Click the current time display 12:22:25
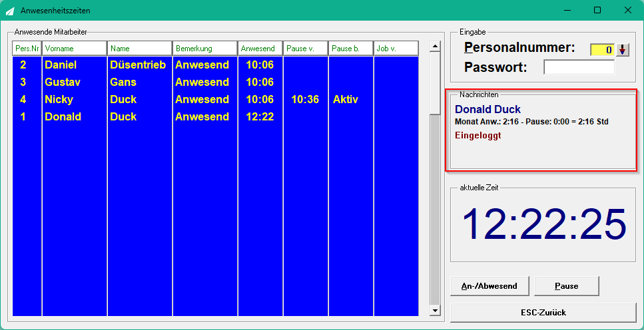 pyautogui.click(x=544, y=225)
